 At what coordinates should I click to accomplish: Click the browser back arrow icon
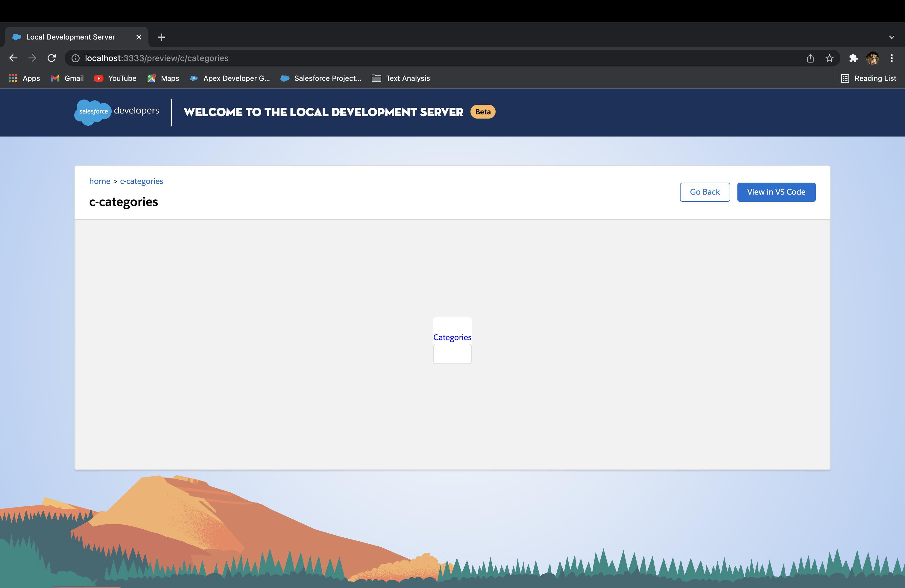[12, 57]
